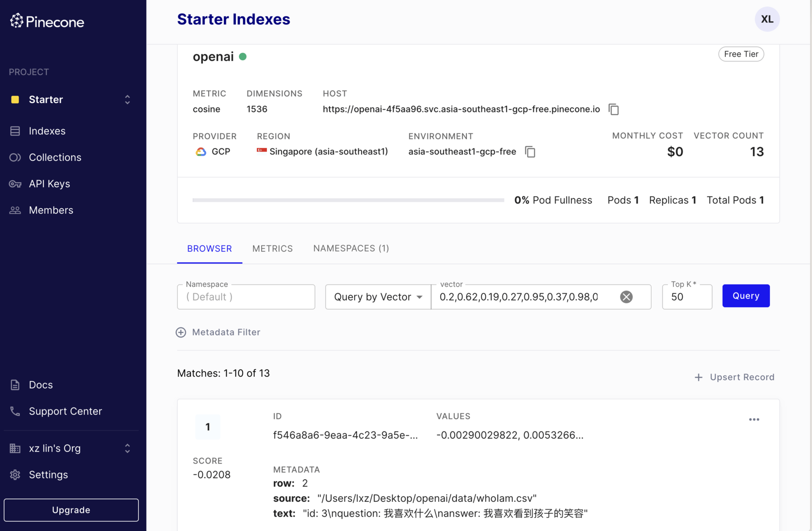Click the Collections toggle-shaped icon
The image size is (812, 531).
click(15, 157)
